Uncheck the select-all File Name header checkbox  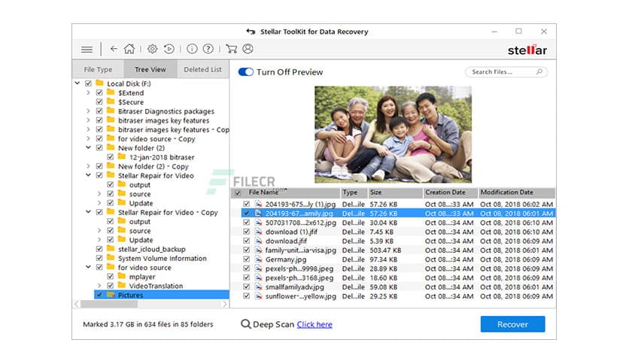[238, 193]
